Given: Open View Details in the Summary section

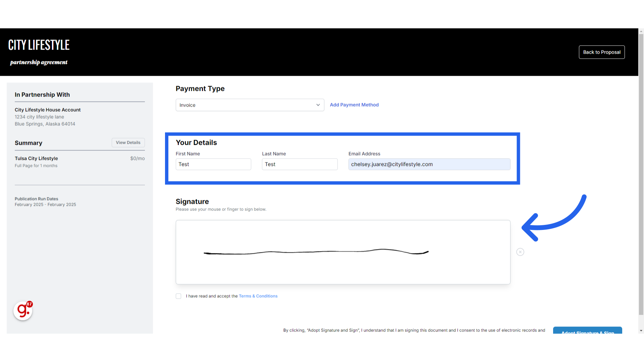Looking at the screenshot, I should pyautogui.click(x=128, y=142).
